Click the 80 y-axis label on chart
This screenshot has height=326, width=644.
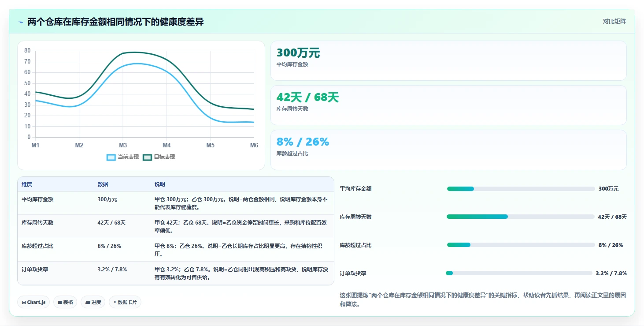(x=27, y=51)
